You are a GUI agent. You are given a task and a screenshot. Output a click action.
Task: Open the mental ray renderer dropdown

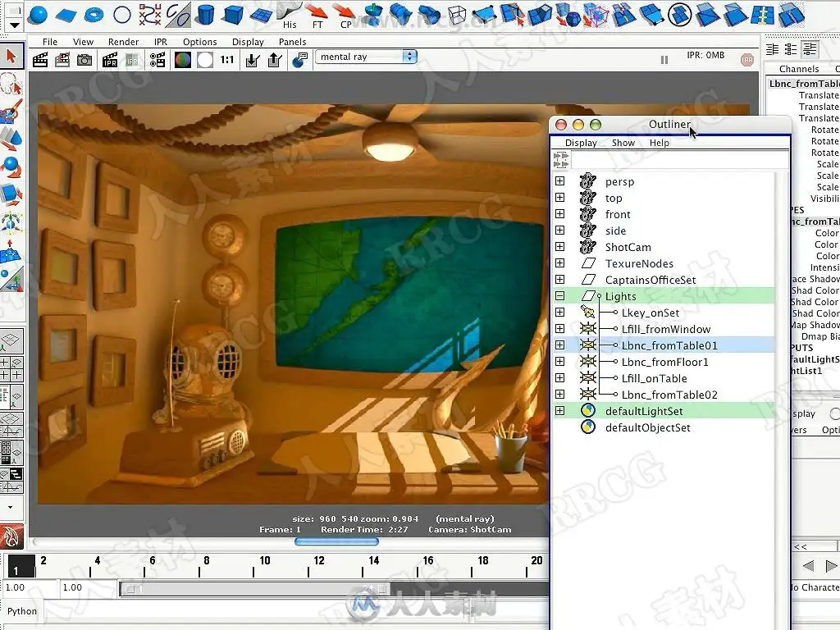click(366, 57)
